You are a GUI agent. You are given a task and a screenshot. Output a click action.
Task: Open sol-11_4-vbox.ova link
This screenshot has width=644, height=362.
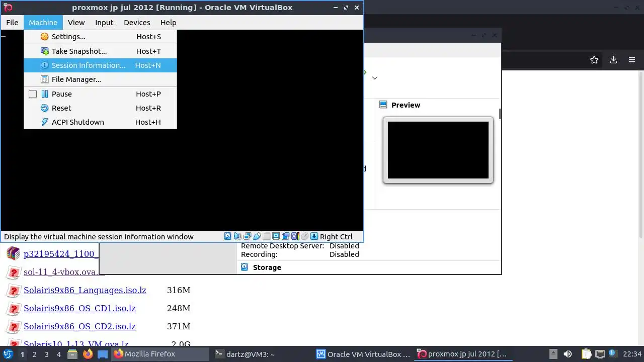tap(64, 272)
